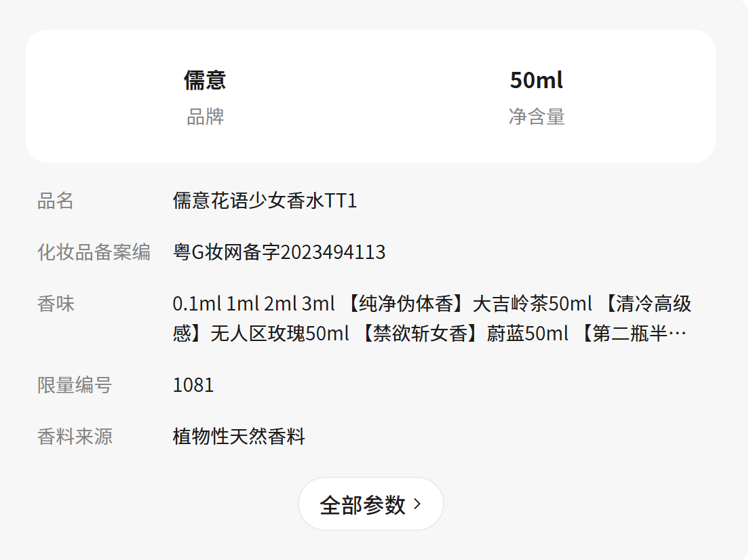The width and height of the screenshot is (753, 560).
Task: Click the 香味 row label
Action: pyautogui.click(x=56, y=304)
